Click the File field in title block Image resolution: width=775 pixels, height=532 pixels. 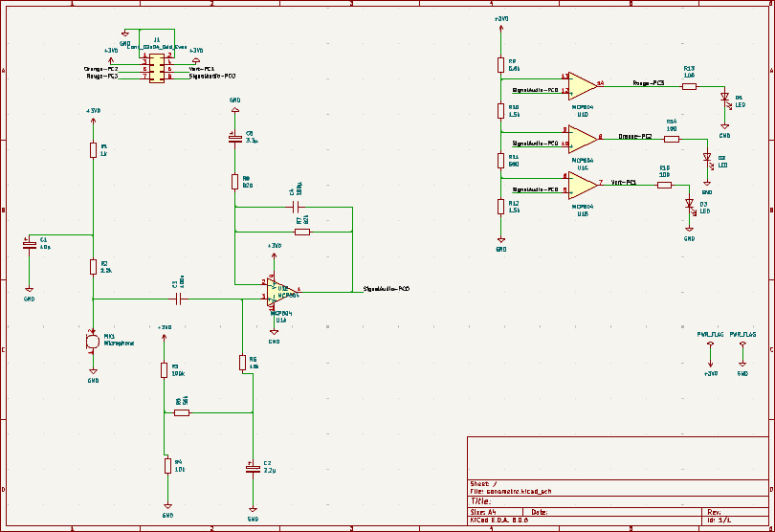click(x=511, y=491)
